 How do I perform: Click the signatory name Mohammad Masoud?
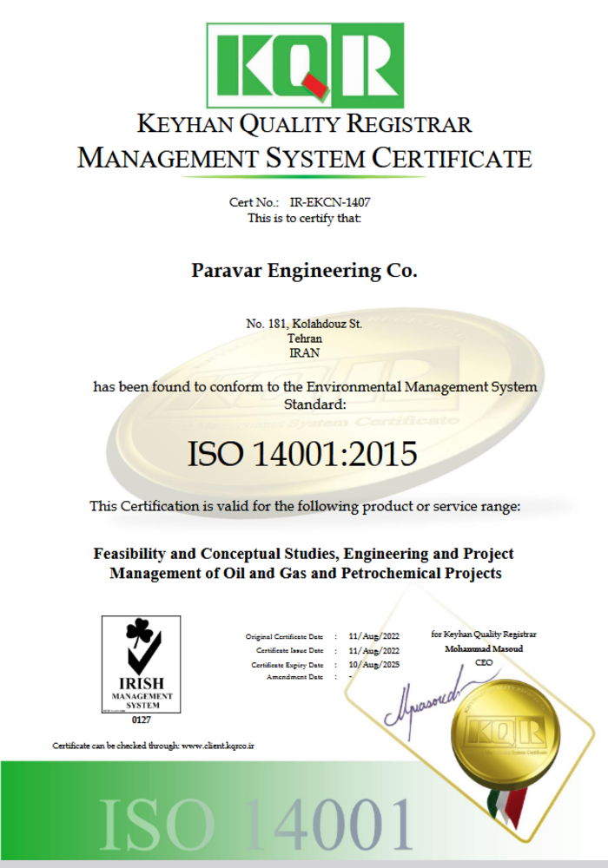pos(484,648)
